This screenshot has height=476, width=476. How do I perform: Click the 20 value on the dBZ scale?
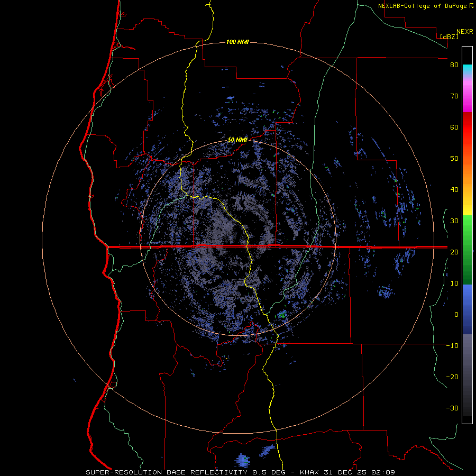[x=454, y=252]
